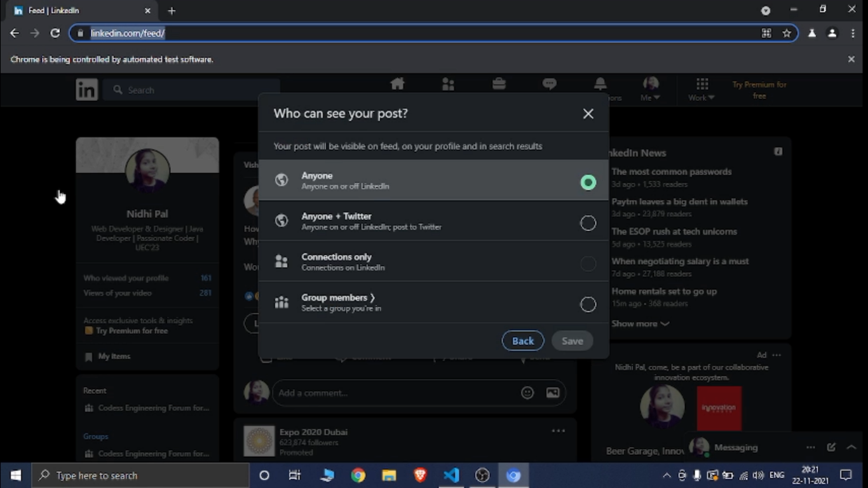Bookmark this page with the star icon
Image resolution: width=868 pixels, height=488 pixels.
[x=787, y=33]
